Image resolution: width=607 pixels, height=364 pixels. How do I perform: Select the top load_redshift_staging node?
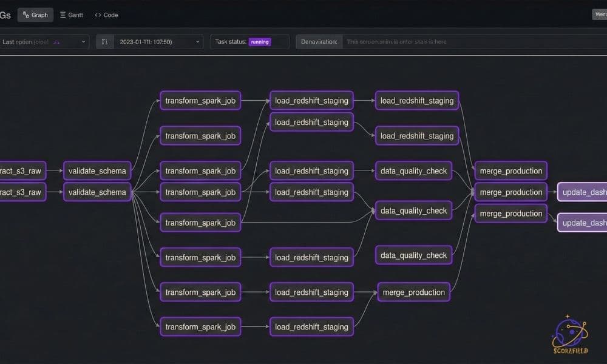(x=311, y=100)
